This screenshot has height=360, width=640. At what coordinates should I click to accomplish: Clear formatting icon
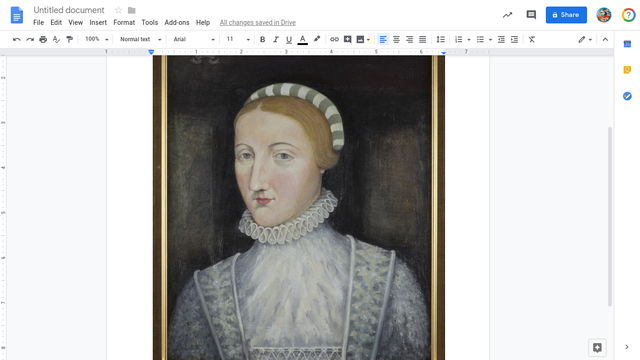[532, 40]
